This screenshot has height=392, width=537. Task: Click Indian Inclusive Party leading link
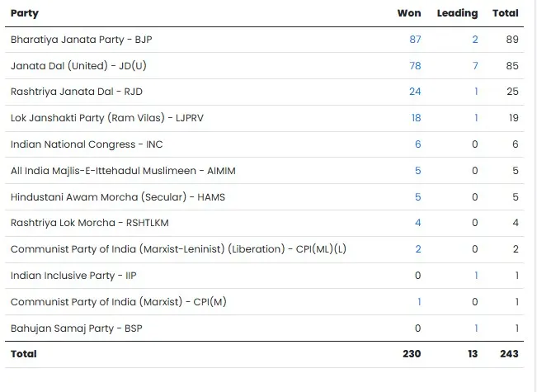[x=476, y=276]
